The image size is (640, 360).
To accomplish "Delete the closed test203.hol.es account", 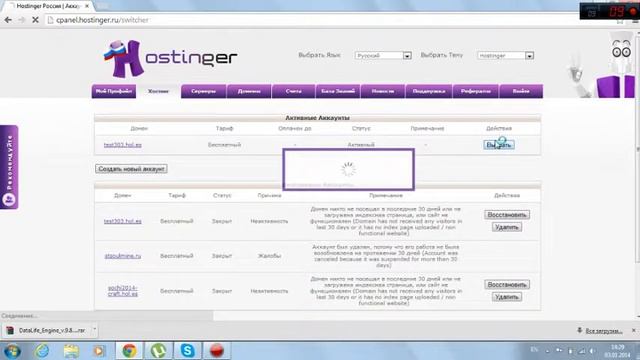I will click(x=507, y=227).
